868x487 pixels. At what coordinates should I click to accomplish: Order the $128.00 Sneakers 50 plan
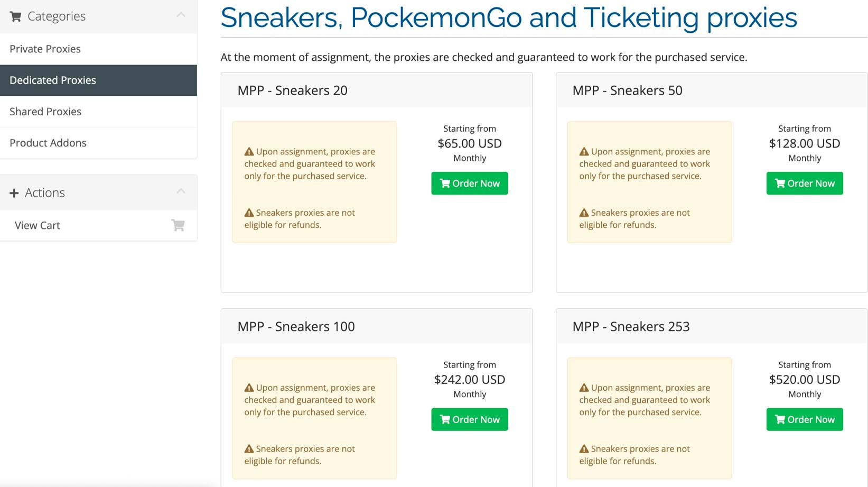tap(804, 183)
